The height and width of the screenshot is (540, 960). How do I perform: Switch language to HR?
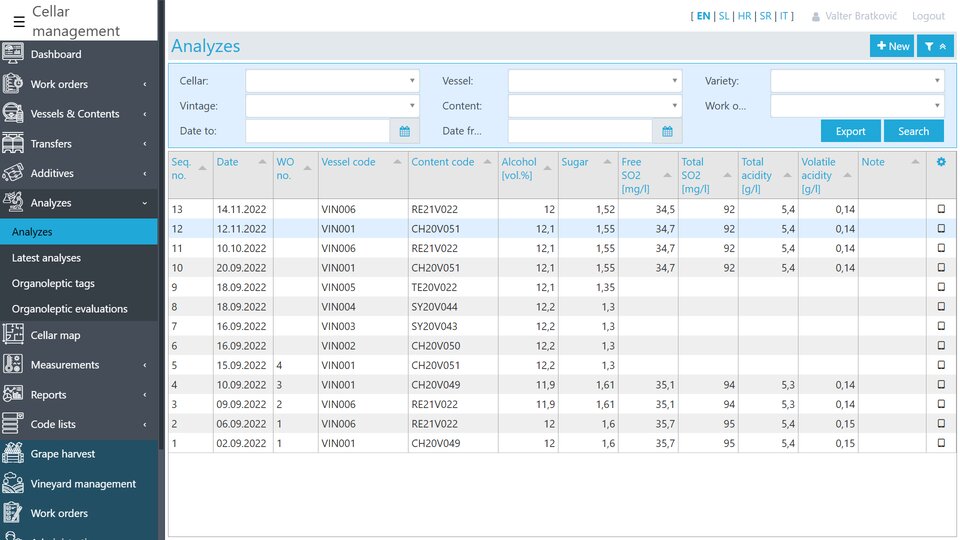[744, 16]
